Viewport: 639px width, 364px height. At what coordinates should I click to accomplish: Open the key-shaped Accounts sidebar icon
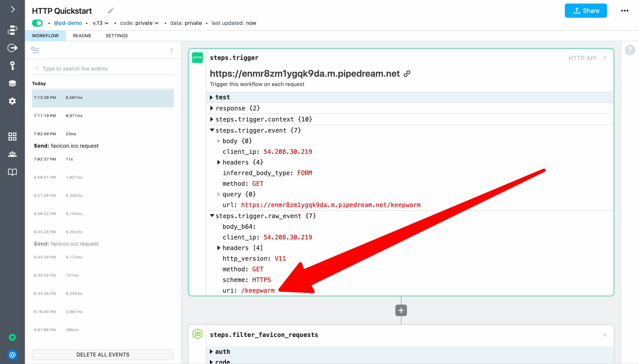coord(12,66)
